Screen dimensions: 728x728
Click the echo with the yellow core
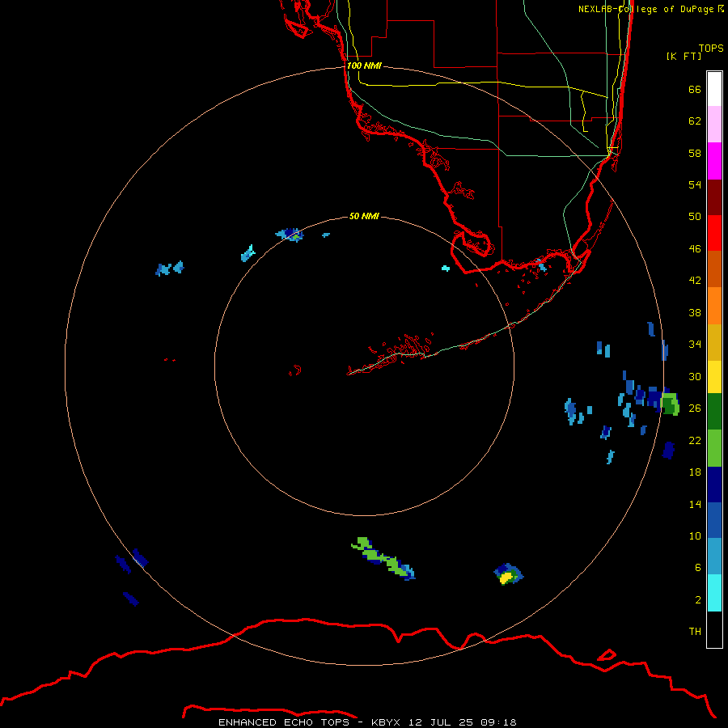508,574
